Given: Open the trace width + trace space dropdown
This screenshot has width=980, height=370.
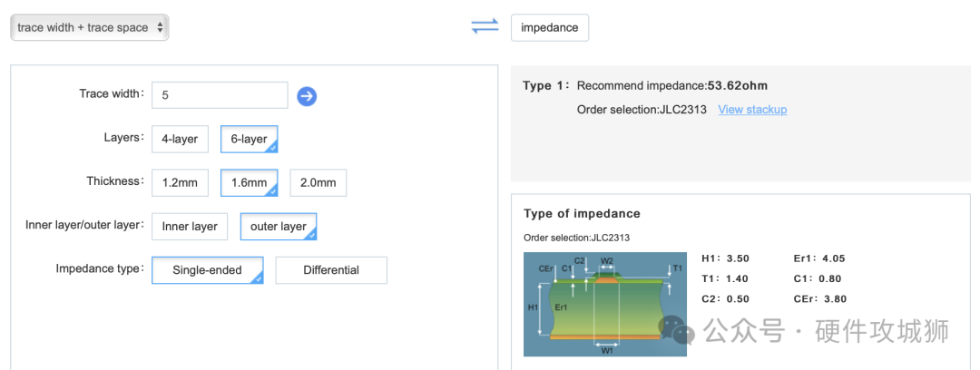Looking at the screenshot, I should click(89, 27).
